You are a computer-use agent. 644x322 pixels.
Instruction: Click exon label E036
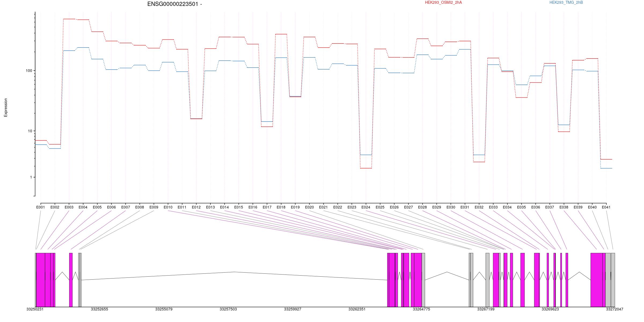pyautogui.click(x=536, y=207)
